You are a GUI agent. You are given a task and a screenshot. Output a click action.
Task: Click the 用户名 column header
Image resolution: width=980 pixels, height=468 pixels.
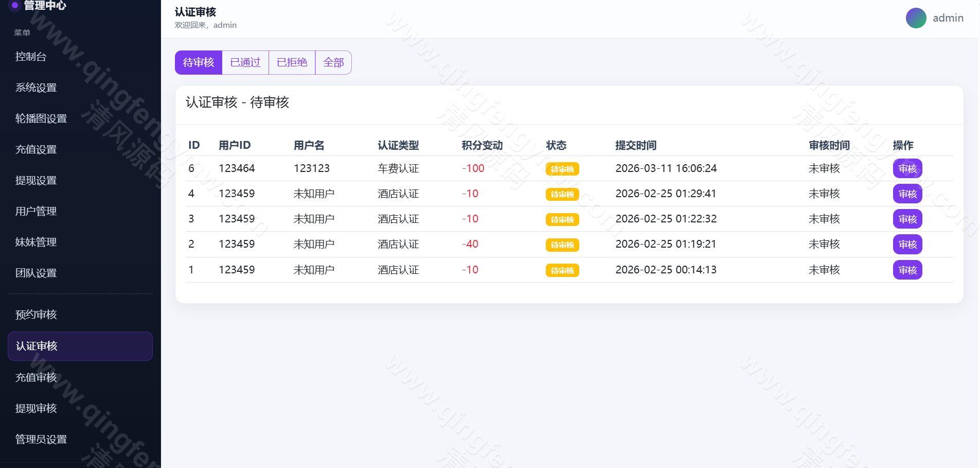(309, 145)
